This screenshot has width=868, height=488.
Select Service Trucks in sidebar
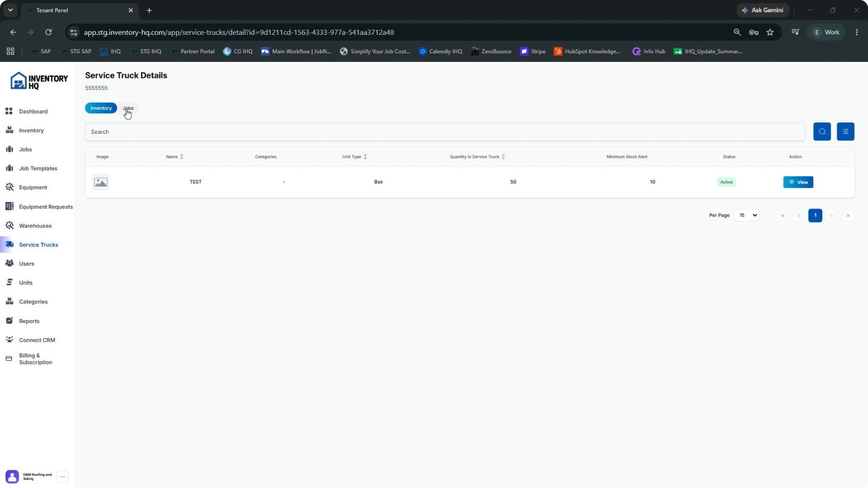coord(38,245)
